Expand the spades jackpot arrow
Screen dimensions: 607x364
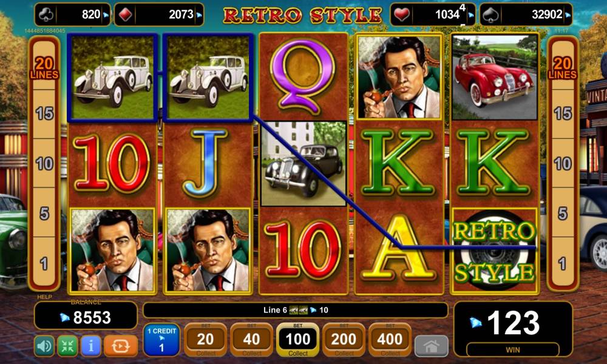[x=568, y=15]
